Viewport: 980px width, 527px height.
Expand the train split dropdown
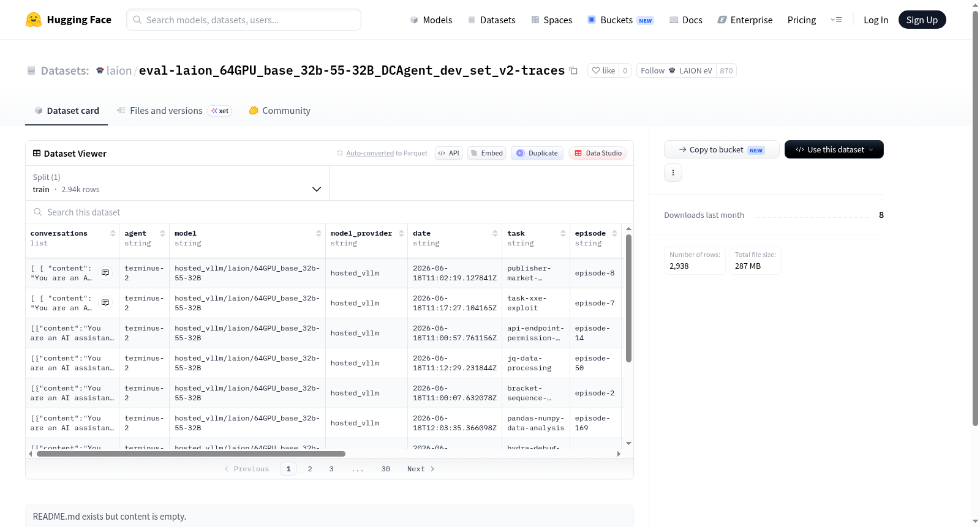177,183
